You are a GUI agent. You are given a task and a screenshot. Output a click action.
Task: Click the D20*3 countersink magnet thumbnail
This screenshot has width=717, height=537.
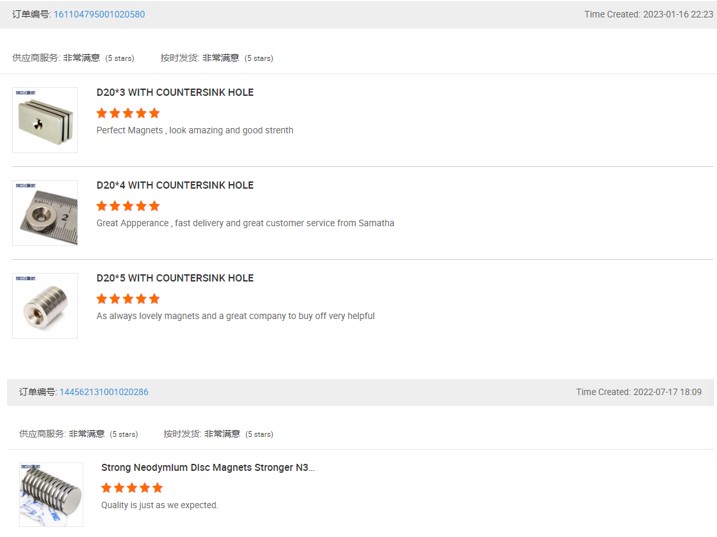(x=45, y=120)
